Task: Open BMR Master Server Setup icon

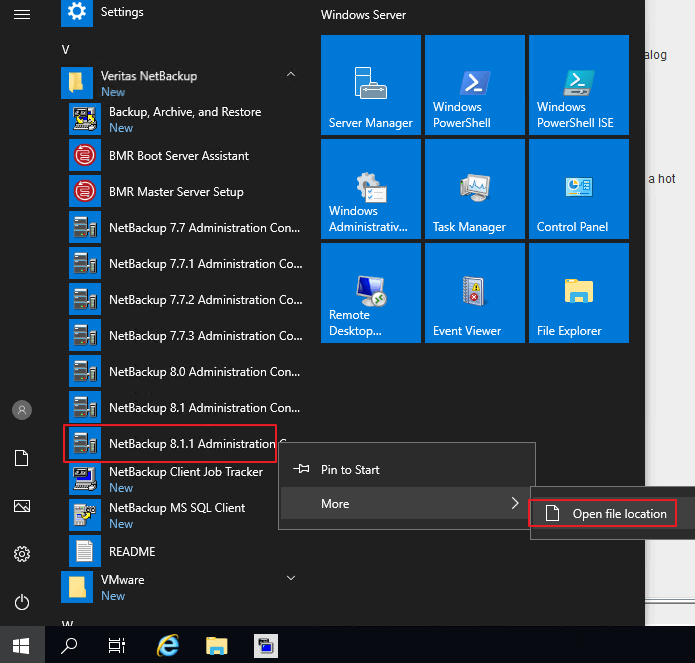Action: tap(85, 191)
